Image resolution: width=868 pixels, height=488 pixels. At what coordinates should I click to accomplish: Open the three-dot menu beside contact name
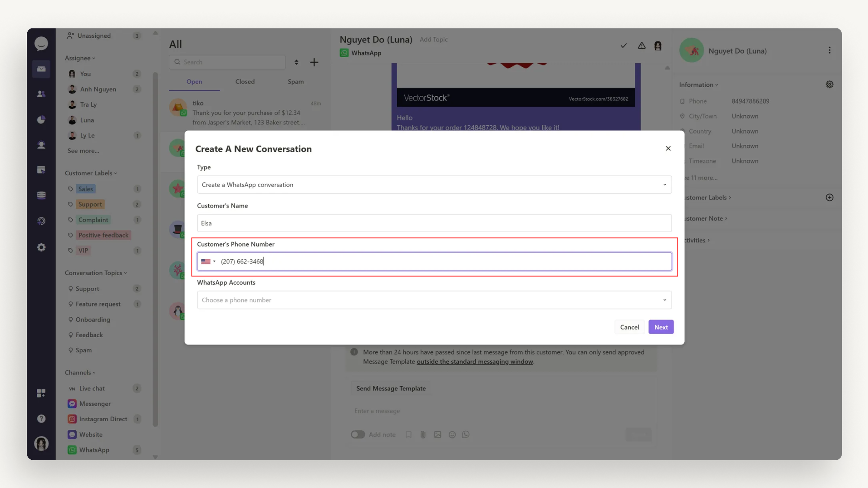coord(829,51)
